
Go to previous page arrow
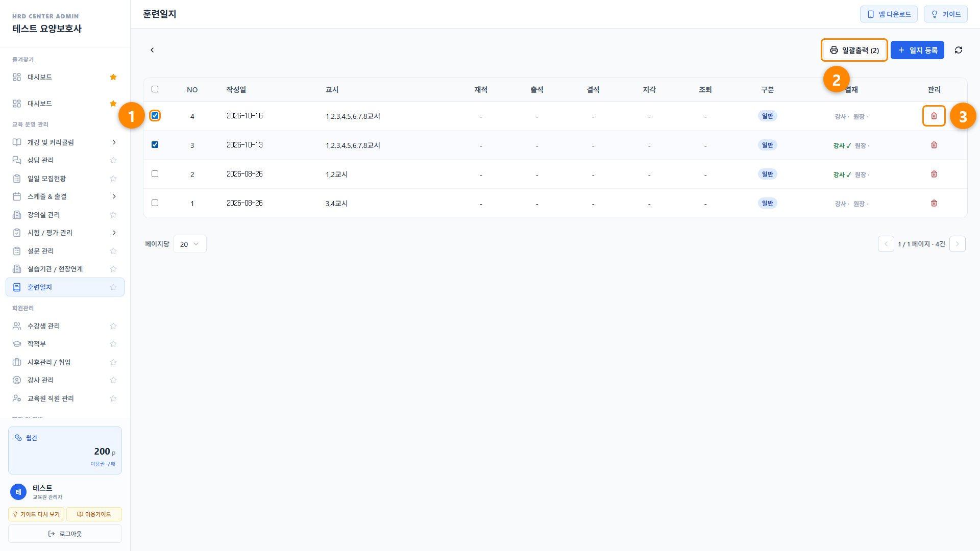coord(886,244)
